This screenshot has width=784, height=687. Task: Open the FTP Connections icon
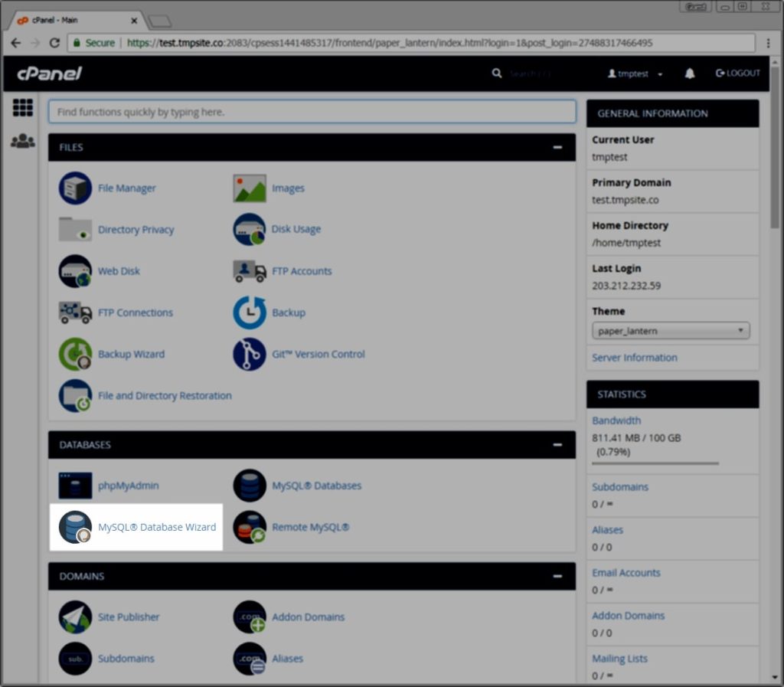coord(75,312)
